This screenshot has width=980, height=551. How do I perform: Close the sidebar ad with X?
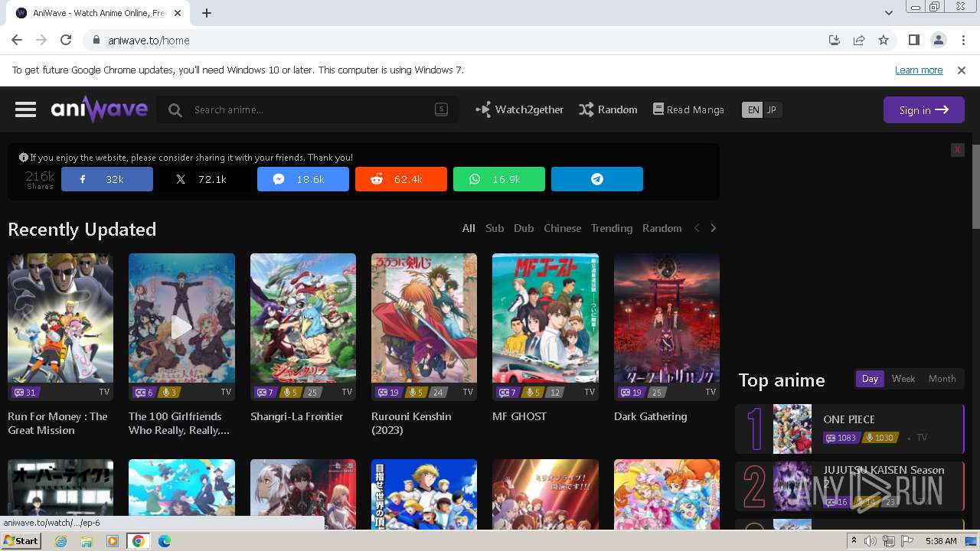pos(957,150)
